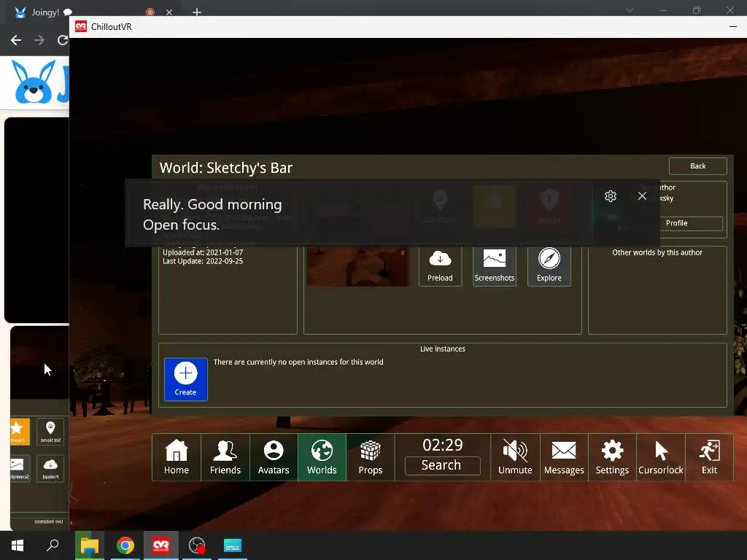Create a new world instance
This screenshot has width=747, height=560.
(x=186, y=379)
